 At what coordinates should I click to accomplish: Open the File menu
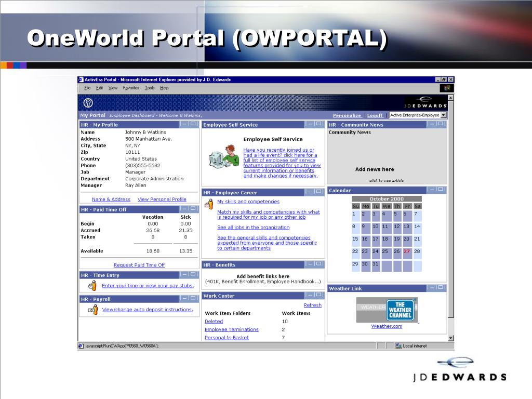(87, 88)
